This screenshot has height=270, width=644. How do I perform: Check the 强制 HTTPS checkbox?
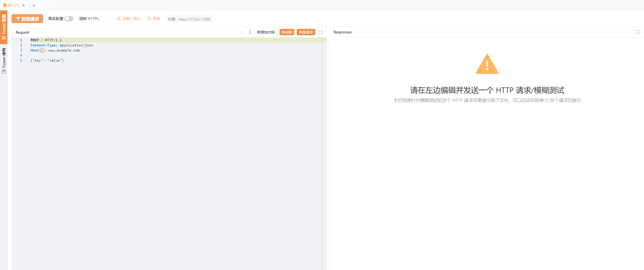point(103,19)
